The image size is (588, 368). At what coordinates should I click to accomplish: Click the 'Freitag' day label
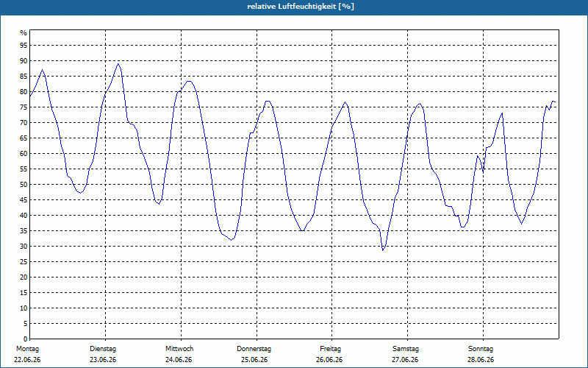coord(330,349)
